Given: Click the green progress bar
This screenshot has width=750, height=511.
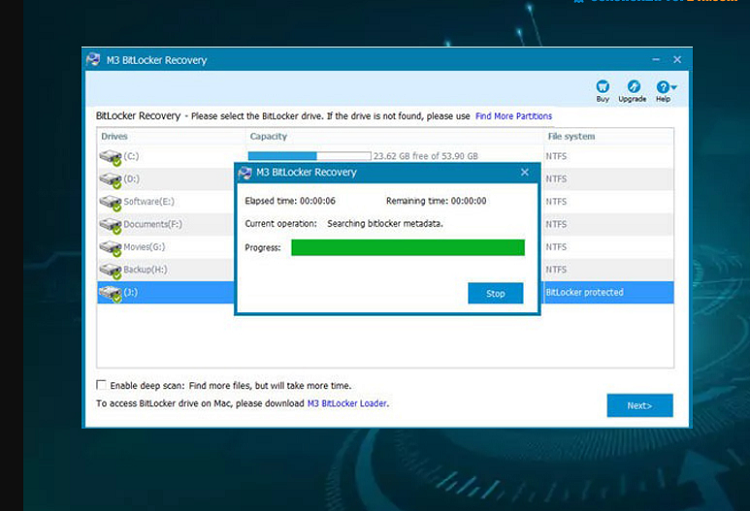Looking at the screenshot, I should tap(407, 247).
